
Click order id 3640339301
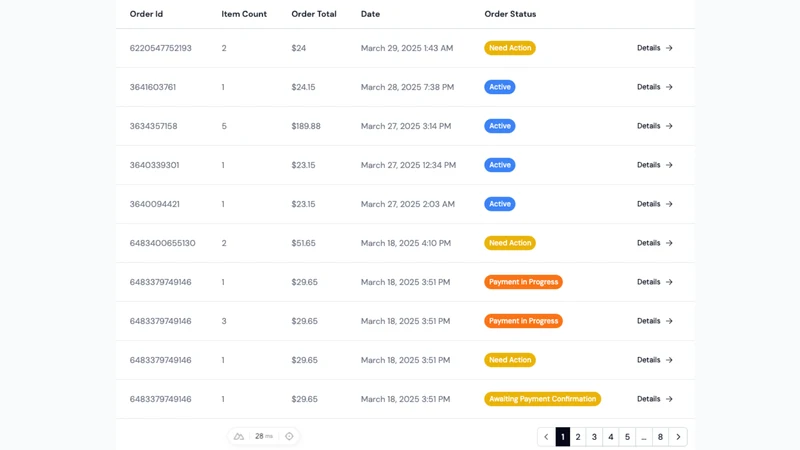[x=155, y=165]
